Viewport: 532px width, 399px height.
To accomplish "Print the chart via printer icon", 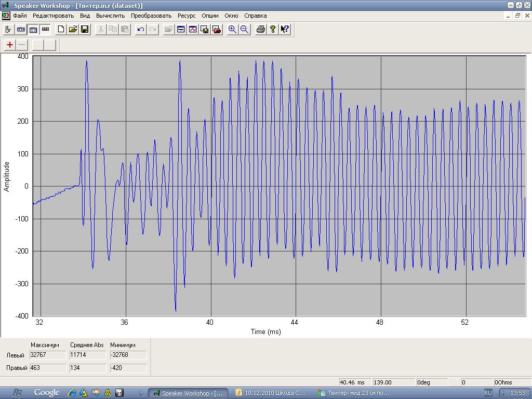I will (261, 30).
